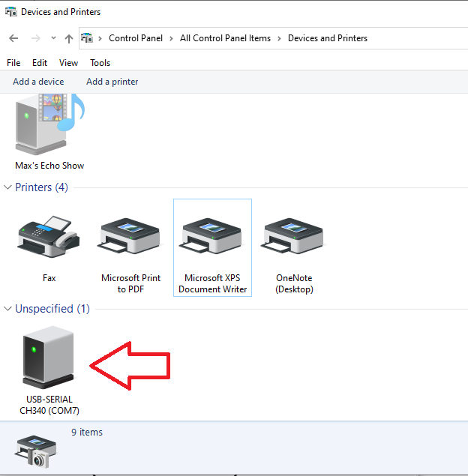Select Microsoft XPS Document Writer printer icon
This screenshot has height=476, width=468.
(211, 236)
